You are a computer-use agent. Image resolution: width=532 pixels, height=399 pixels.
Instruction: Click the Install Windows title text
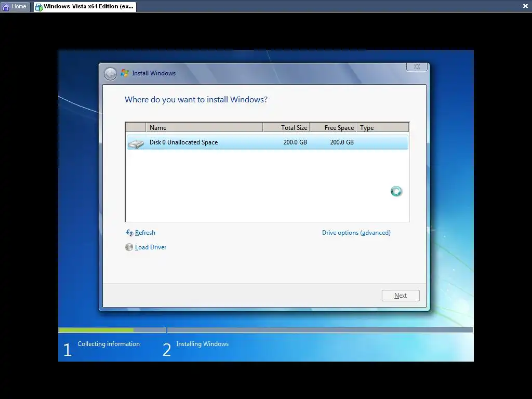pos(154,73)
